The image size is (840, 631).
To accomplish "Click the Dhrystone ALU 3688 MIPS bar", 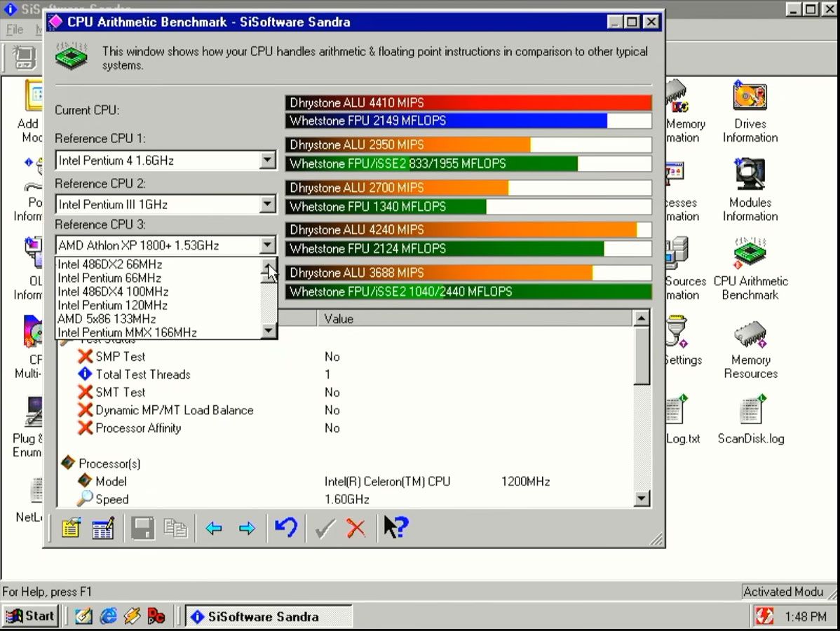I will 469,273.
